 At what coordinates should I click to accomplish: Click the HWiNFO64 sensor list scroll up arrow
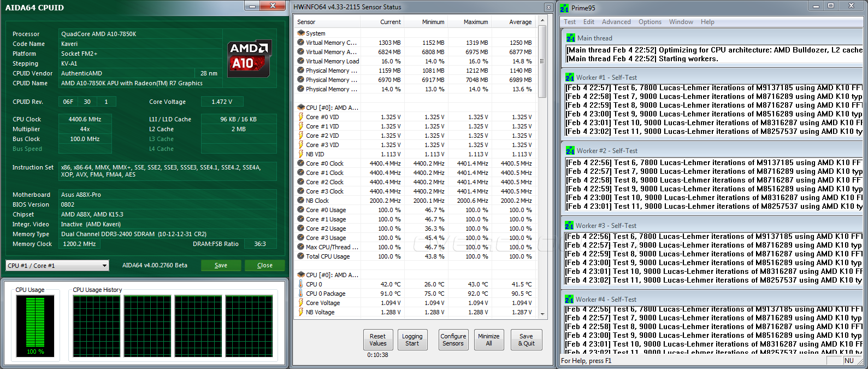542,21
